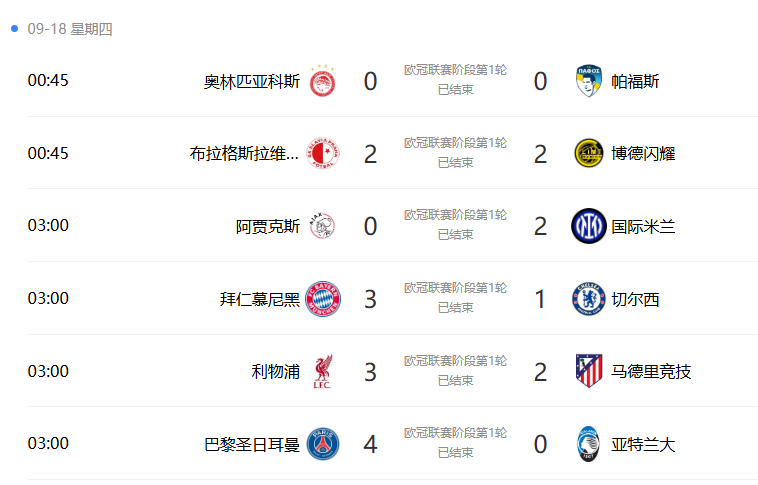This screenshot has height=485, width=758.
Task: Open the Atlético Madrid badge
Action: (589, 371)
